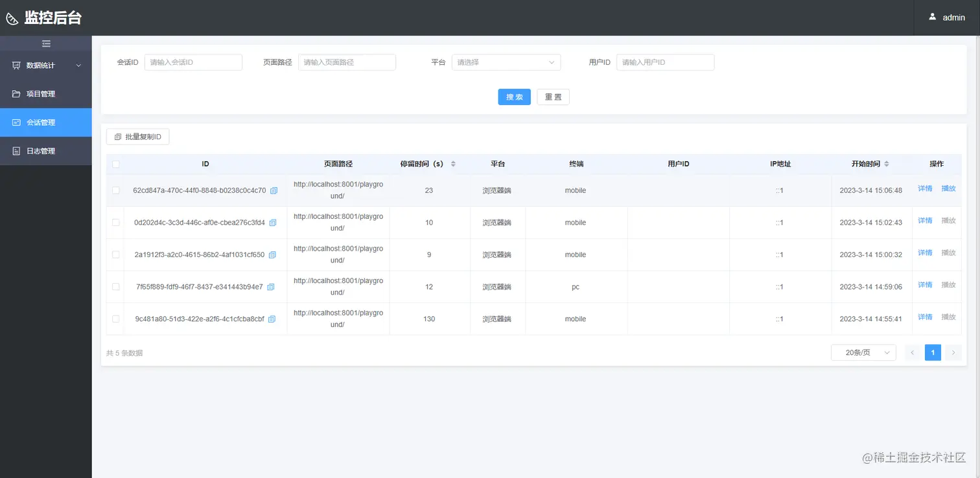This screenshot has width=980, height=478.
Task: Open the admin user menu
Action: pyautogui.click(x=946, y=17)
